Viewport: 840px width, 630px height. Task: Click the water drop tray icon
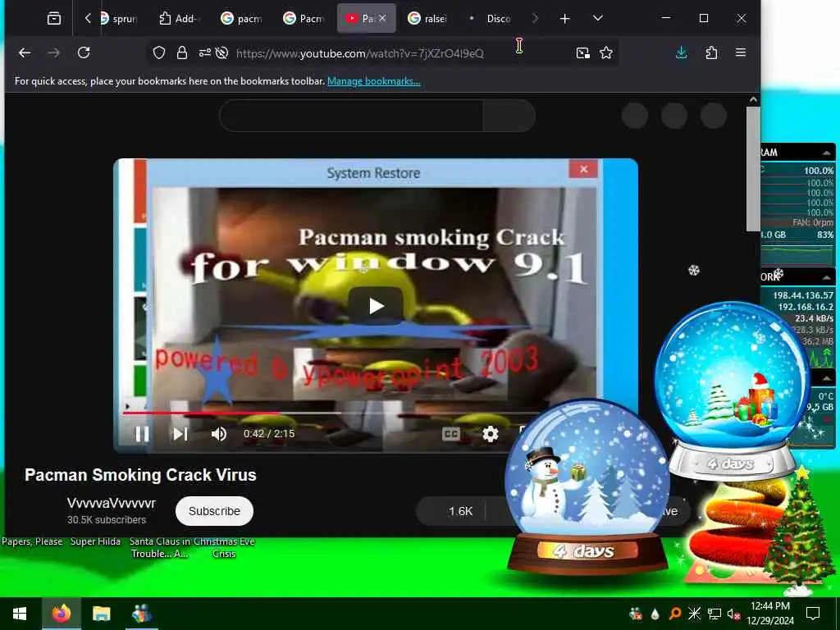click(655, 614)
